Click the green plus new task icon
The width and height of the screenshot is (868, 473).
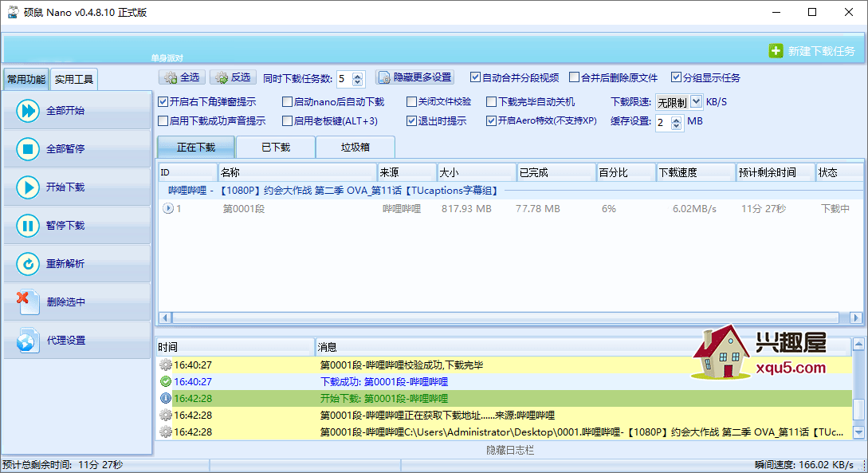776,51
